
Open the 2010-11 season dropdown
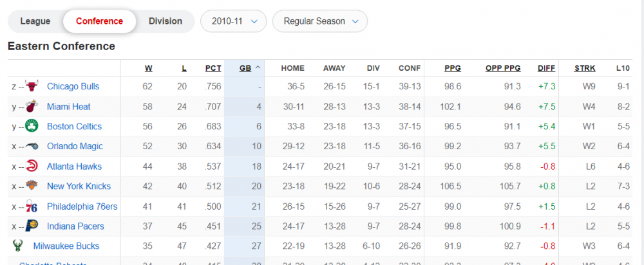tap(233, 21)
